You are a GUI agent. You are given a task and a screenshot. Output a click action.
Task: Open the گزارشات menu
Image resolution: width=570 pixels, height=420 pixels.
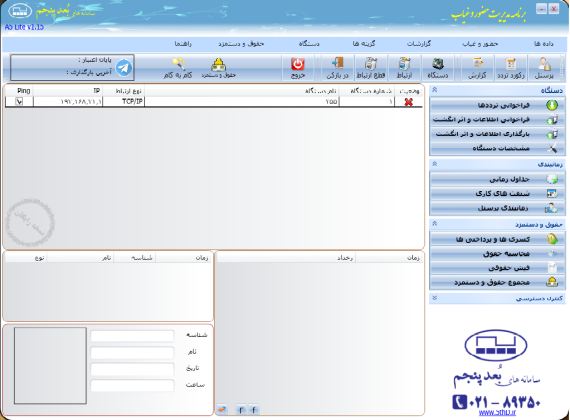coord(419,44)
